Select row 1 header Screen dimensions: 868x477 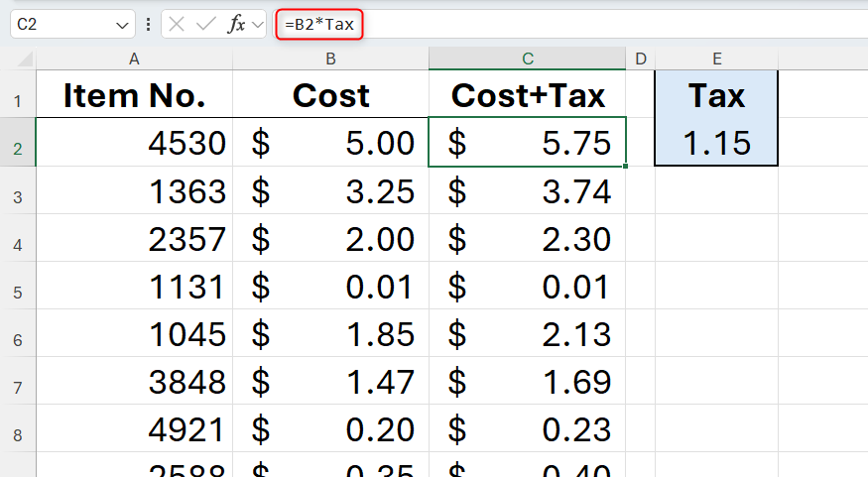pyautogui.click(x=18, y=94)
